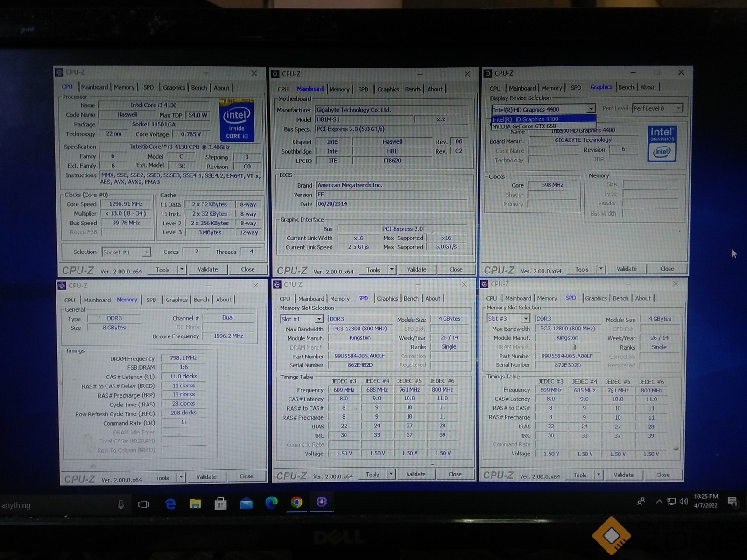Switch to Mainboard tab in CPU window

(x=94, y=87)
